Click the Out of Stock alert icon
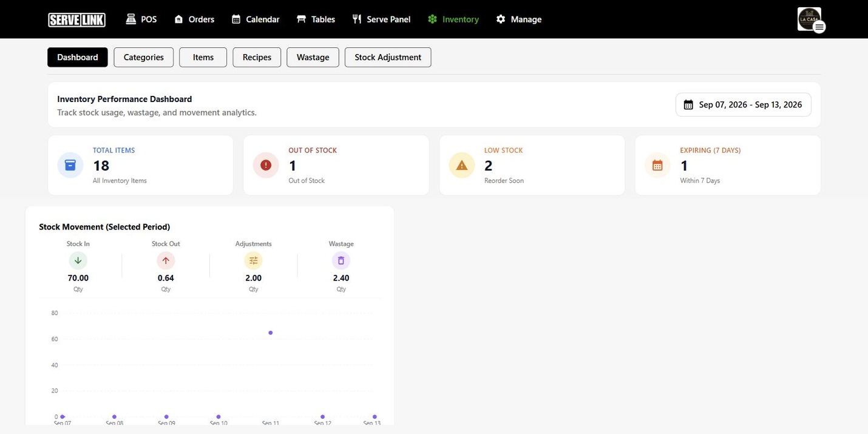 coord(266,165)
